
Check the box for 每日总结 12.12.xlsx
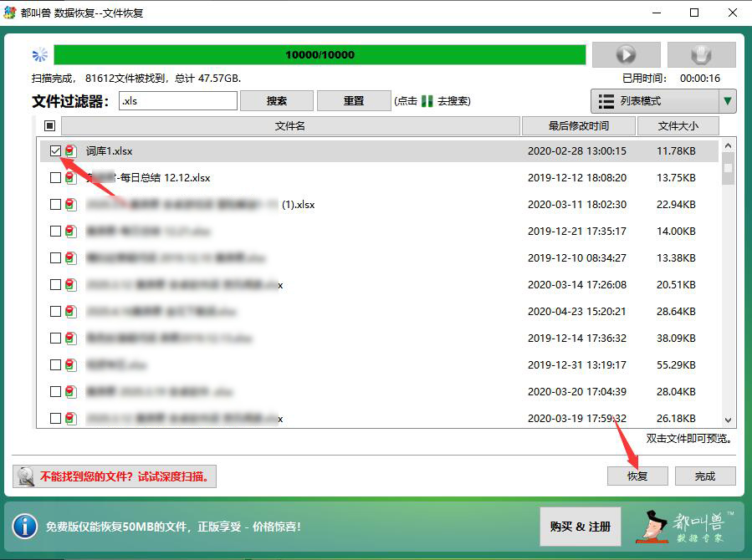(55, 178)
